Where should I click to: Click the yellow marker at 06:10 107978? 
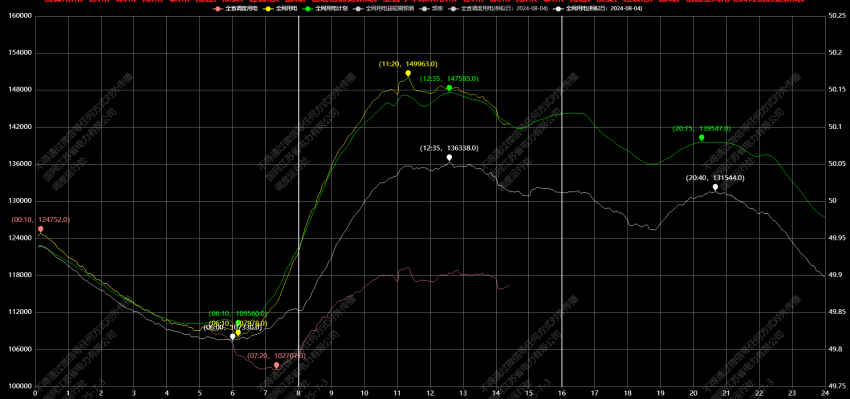[238, 332]
